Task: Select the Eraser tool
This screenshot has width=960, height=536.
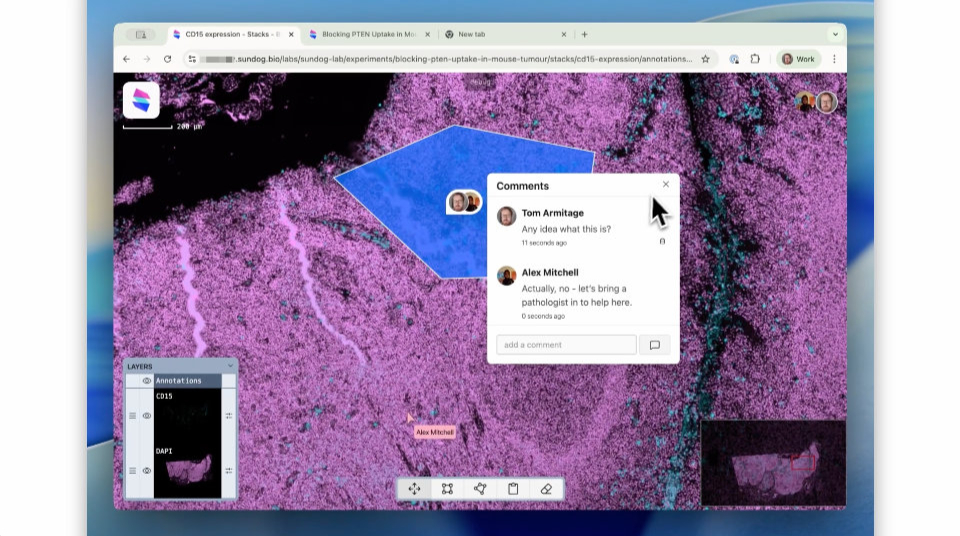Action: [x=546, y=489]
